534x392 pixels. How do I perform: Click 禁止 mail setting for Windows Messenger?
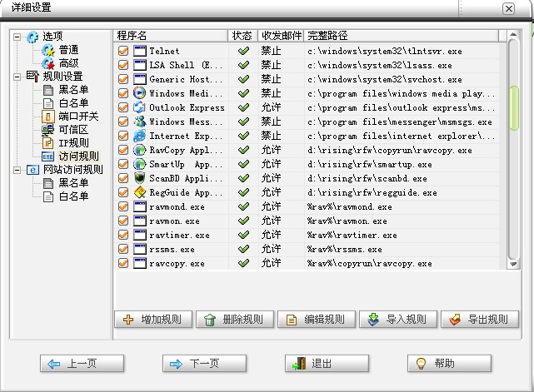(x=271, y=122)
